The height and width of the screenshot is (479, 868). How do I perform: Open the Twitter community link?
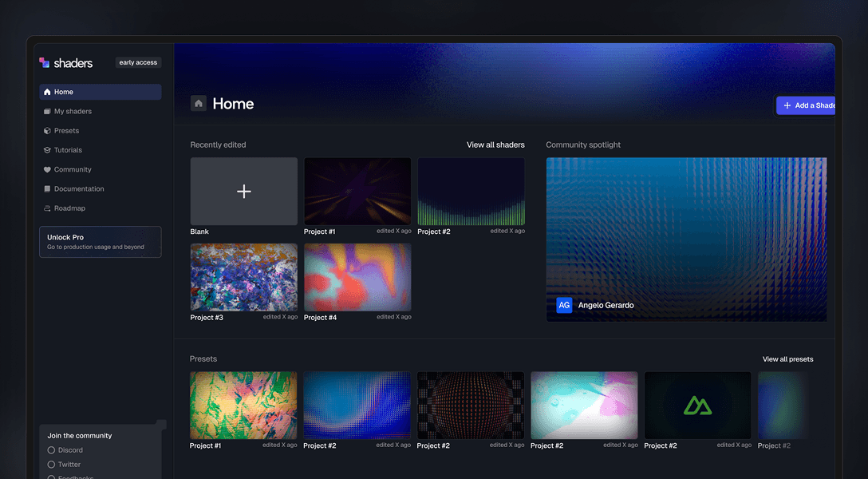(64, 465)
